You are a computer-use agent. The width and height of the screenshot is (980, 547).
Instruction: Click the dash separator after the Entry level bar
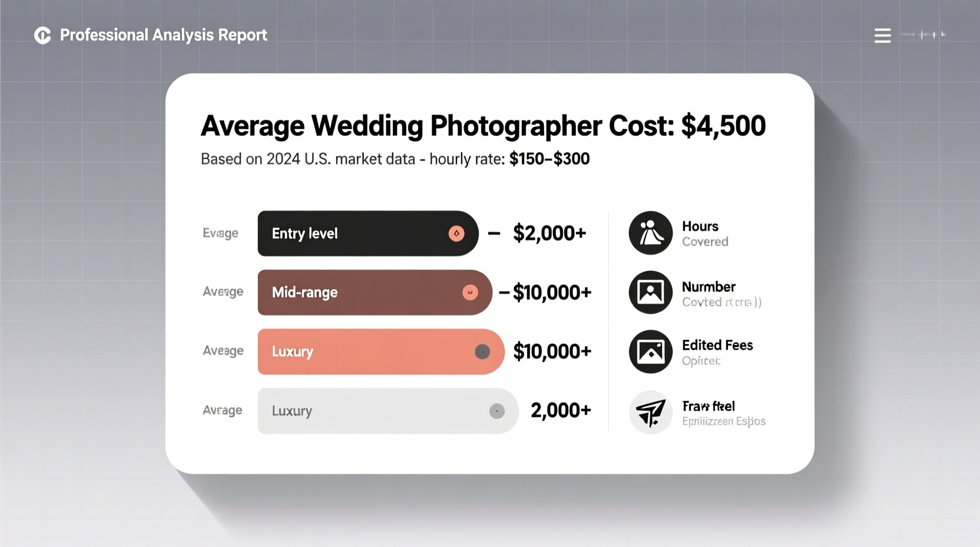(494, 233)
